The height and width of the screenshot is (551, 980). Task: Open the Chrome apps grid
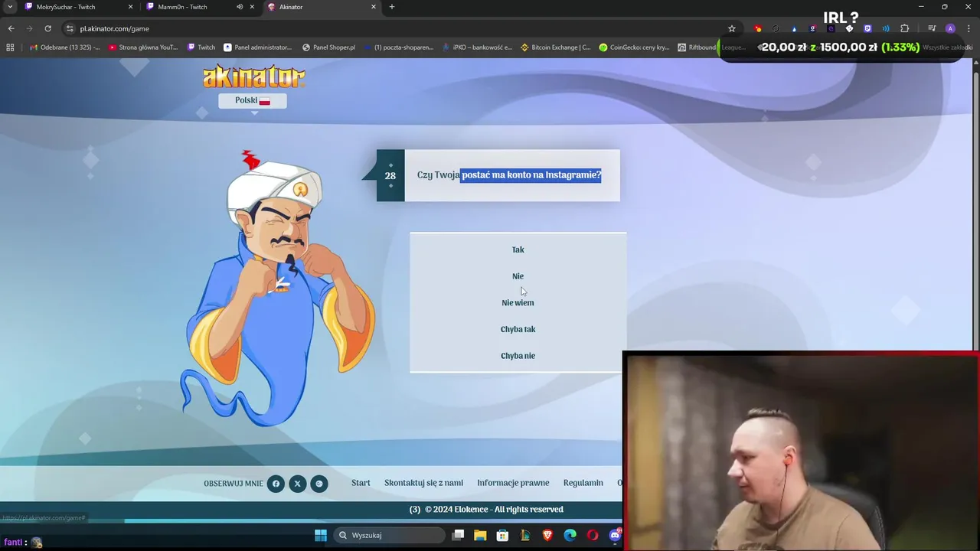[10, 47]
